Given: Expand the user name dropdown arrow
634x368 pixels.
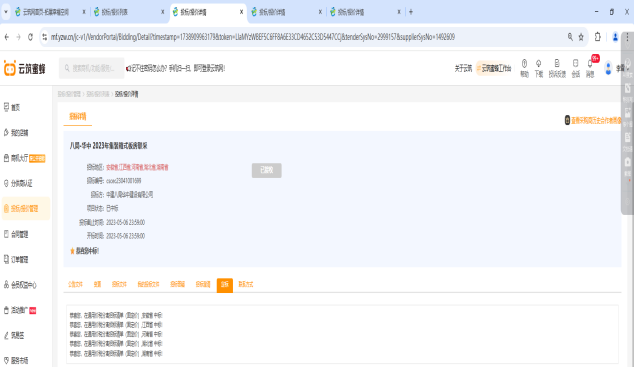Looking at the screenshot, I should click(x=628, y=68).
